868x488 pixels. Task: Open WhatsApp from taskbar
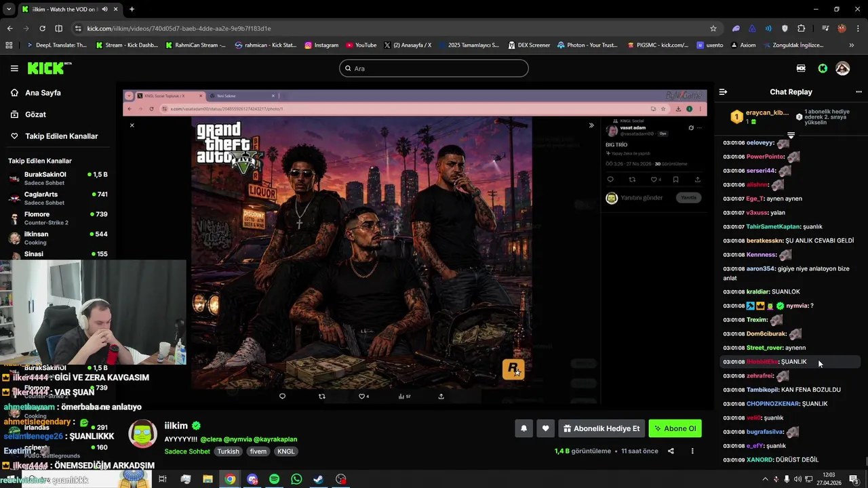pyautogui.click(x=296, y=479)
